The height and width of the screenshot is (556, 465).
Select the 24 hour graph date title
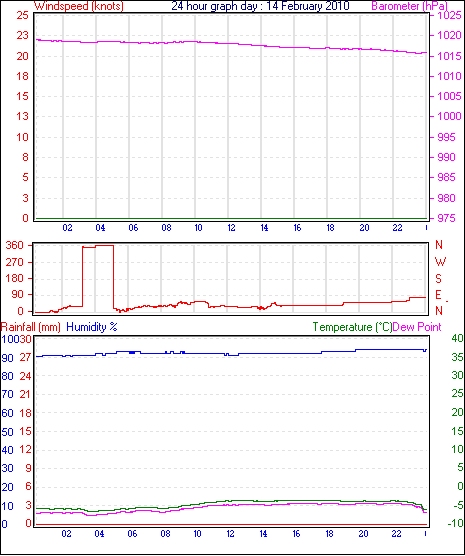(260, 6)
